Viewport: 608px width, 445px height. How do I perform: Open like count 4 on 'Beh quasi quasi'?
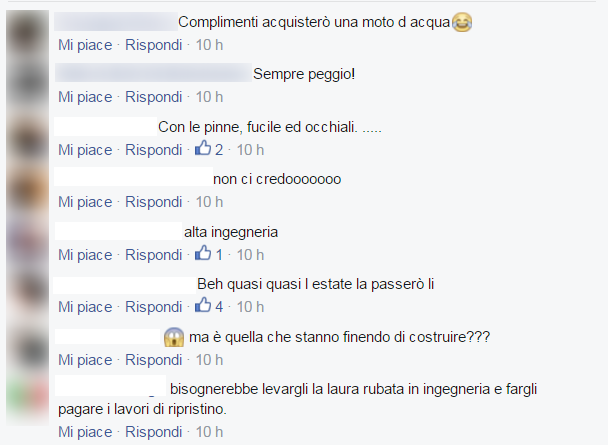(219, 307)
